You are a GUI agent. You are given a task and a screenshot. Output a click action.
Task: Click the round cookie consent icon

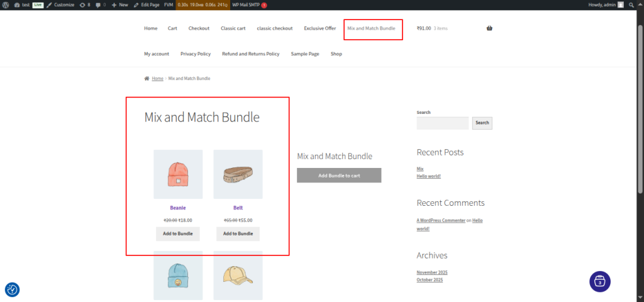click(x=13, y=289)
